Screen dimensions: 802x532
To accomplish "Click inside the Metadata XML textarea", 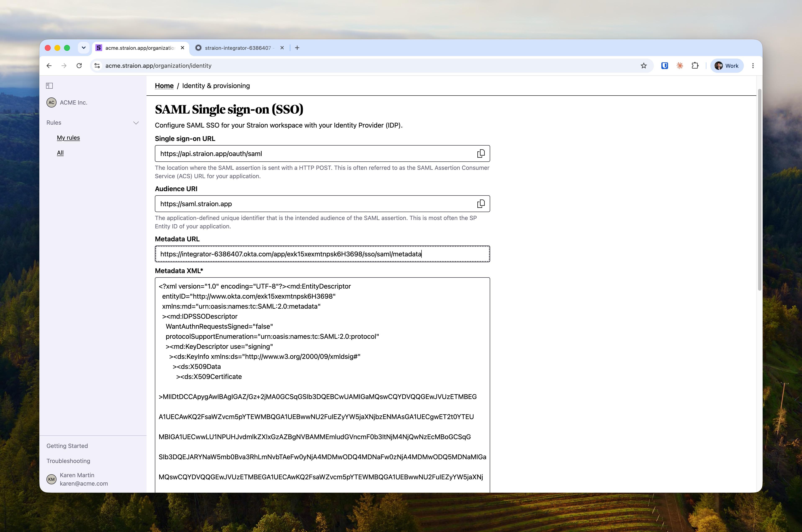I will coord(322,385).
